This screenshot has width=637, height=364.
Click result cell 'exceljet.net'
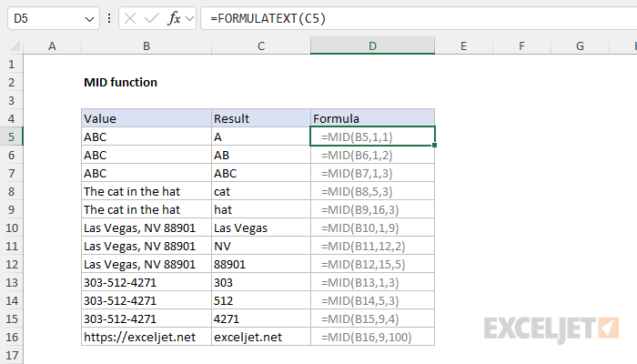(x=261, y=337)
